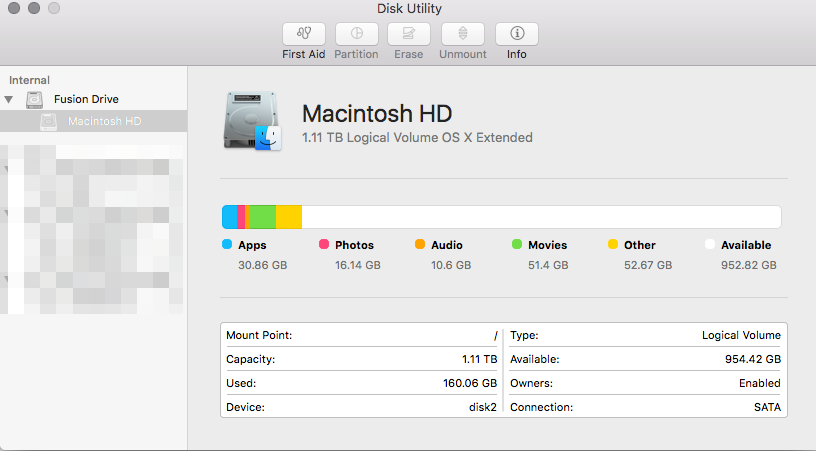Click the blue Apps legend dot
The width and height of the screenshot is (816, 451).
coord(227,244)
